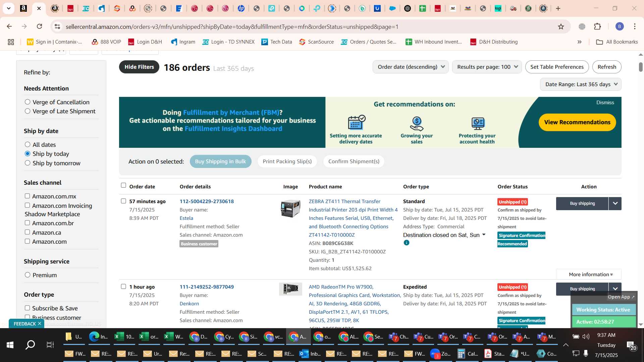Select Verge of Cancellation radio button
Viewport: 644px width, 362px height.
(x=28, y=102)
